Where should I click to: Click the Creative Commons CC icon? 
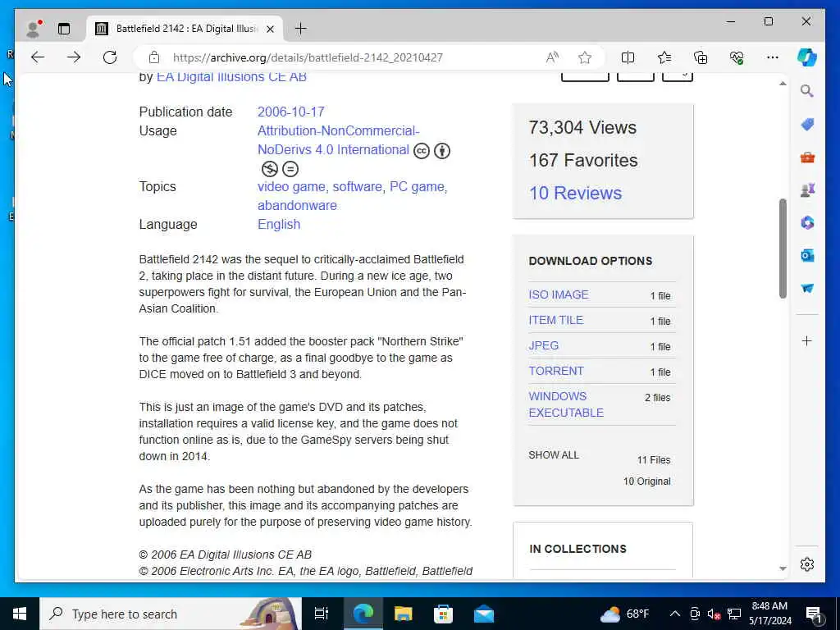422,151
